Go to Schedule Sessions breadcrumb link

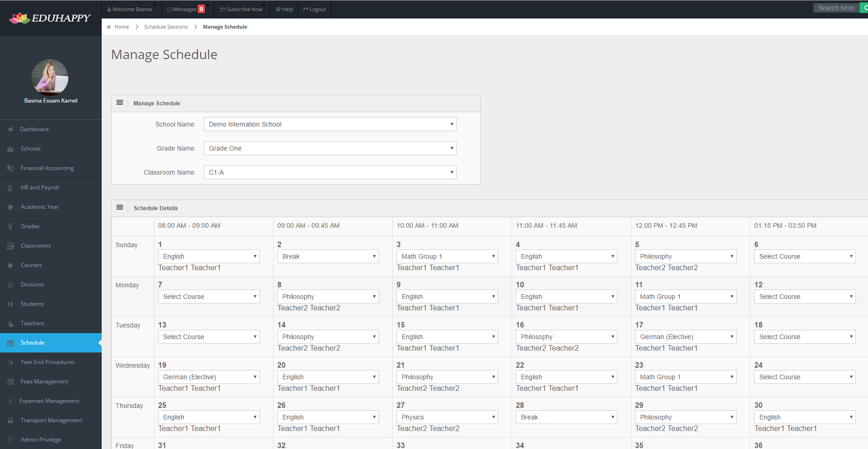(x=166, y=27)
